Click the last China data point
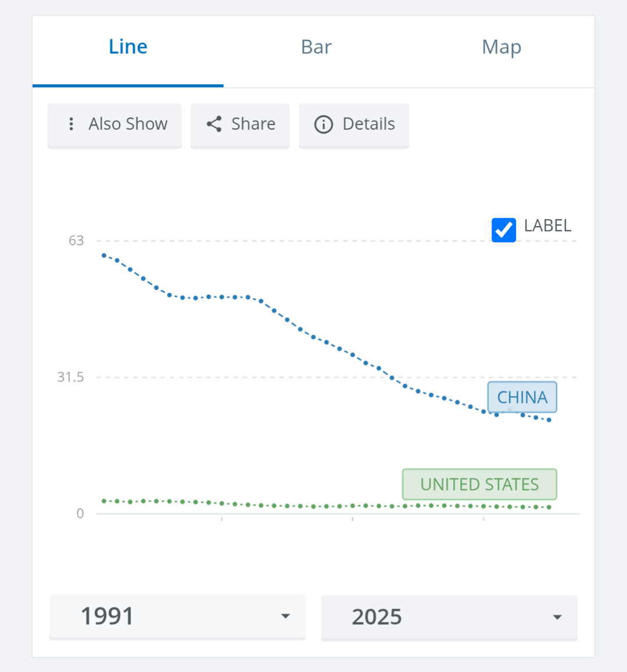627x672 pixels. [549, 420]
